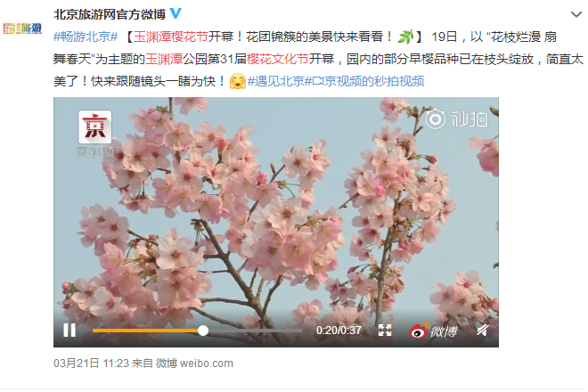Enter fullscreen video mode
The width and height of the screenshot is (588, 392).
click(x=385, y=331)
